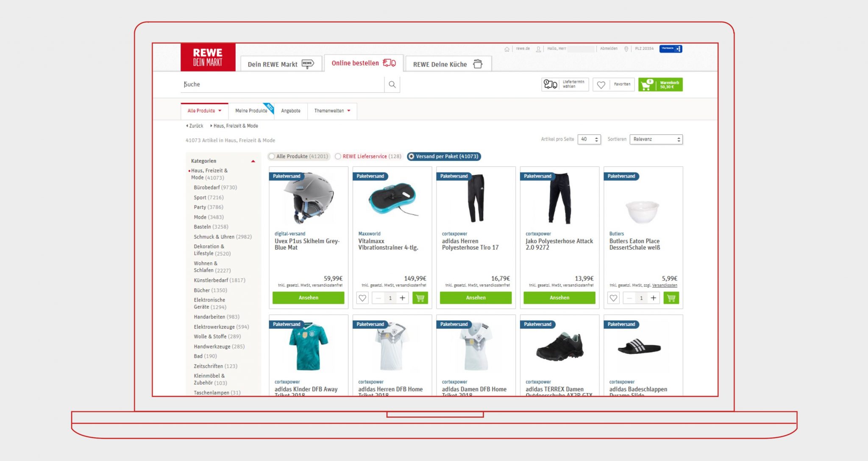Select Sport category
The image size is (868, 461).
(x=209, y=197)
